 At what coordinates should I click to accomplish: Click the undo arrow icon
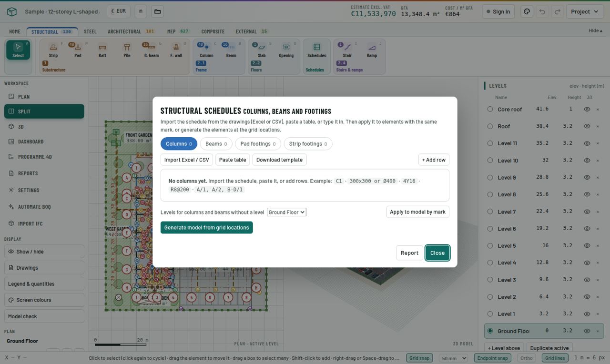tap(542, 11)
